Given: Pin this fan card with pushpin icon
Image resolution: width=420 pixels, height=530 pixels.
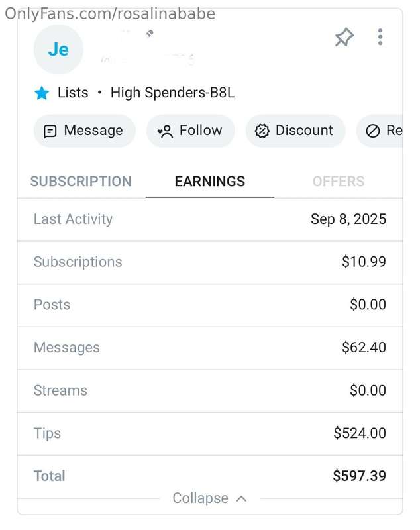Looking at the screenshot, I should pyautogui.click(x=344, y=37).
